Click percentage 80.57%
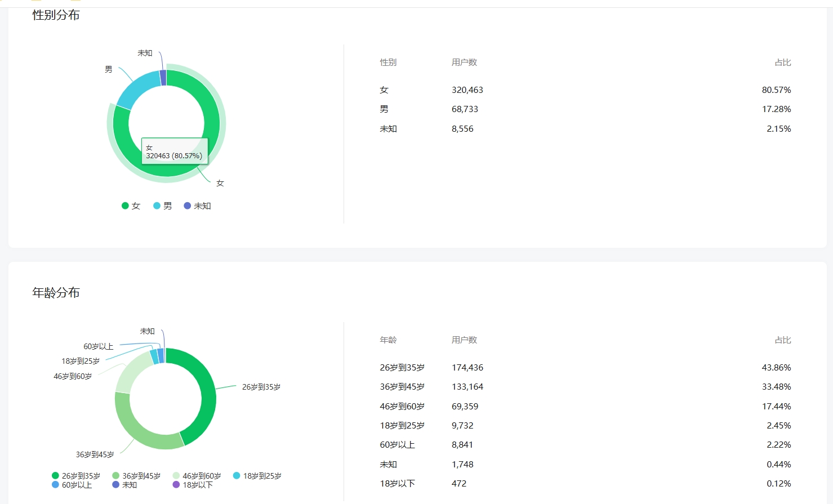Viewport: 833px width, 504px height. [776, 90]
